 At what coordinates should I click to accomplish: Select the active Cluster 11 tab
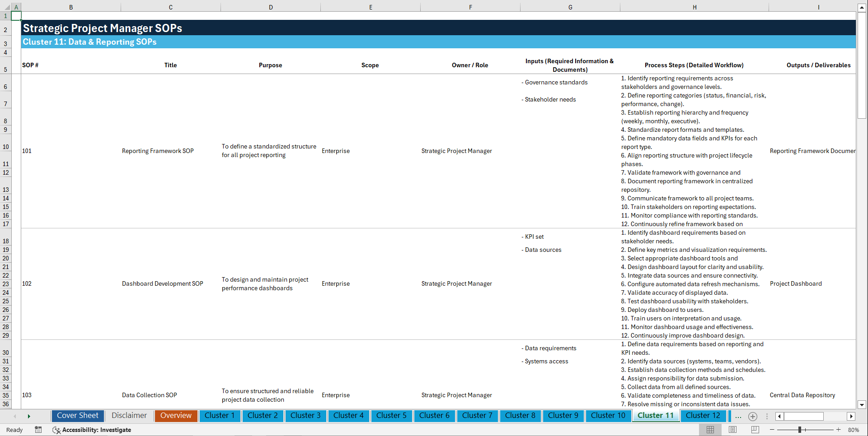(x=656, y=416)
